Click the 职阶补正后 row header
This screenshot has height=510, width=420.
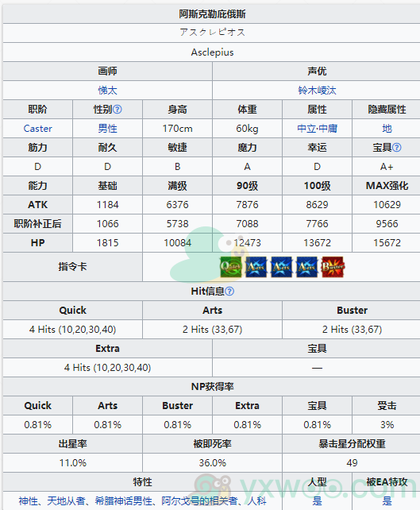(37, 224)
